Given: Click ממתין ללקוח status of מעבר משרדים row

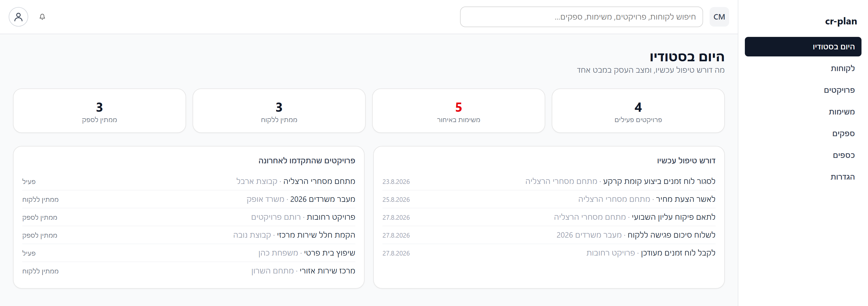Looking at the screenshot, I should [40, 199].
